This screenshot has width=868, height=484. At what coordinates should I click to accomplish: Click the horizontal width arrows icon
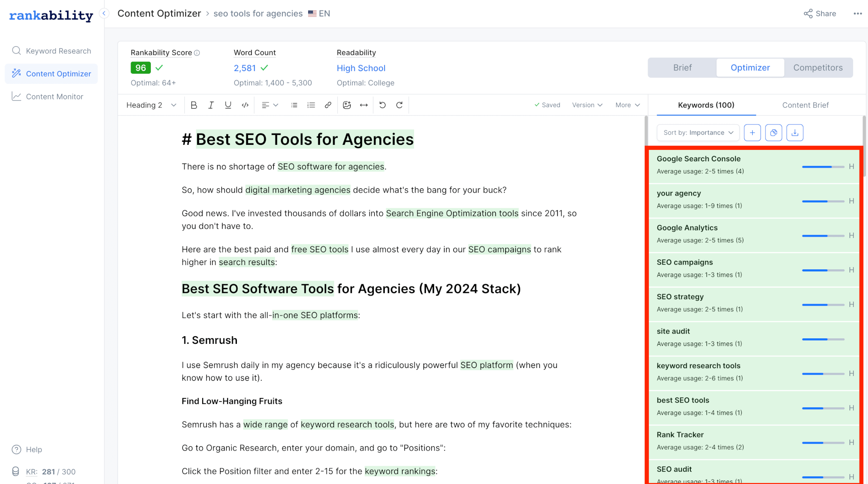[x=364, y=105]
